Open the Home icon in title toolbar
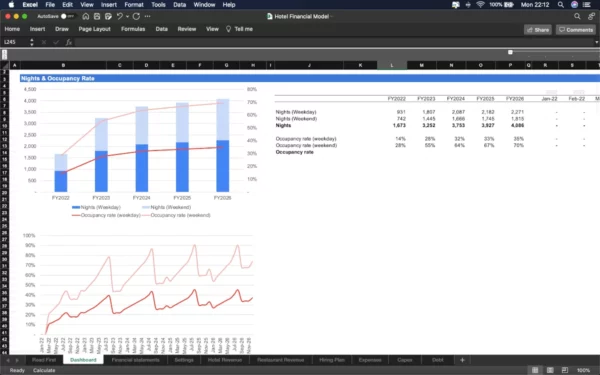The height and width of the screenshot is (375, 600). [x=86, y=16]
